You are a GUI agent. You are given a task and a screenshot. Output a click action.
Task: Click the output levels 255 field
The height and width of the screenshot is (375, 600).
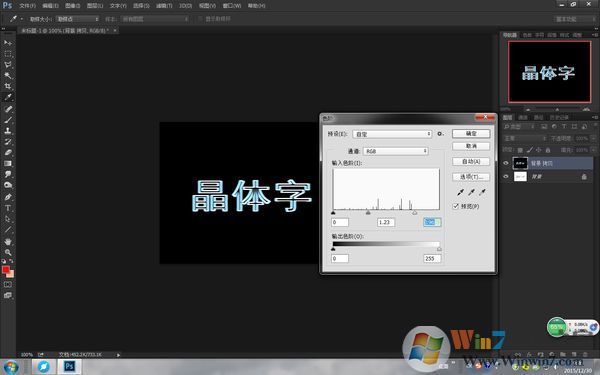click(x=432, y=258)
